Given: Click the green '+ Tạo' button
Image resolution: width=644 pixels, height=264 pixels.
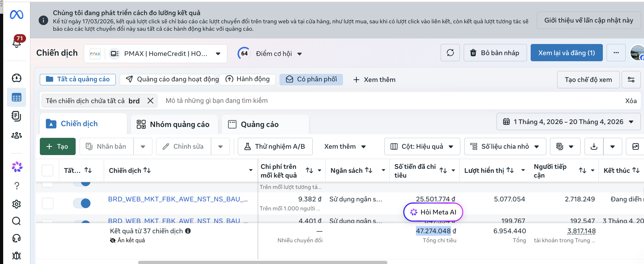Looking at the screenshot, I should point(58,146).
